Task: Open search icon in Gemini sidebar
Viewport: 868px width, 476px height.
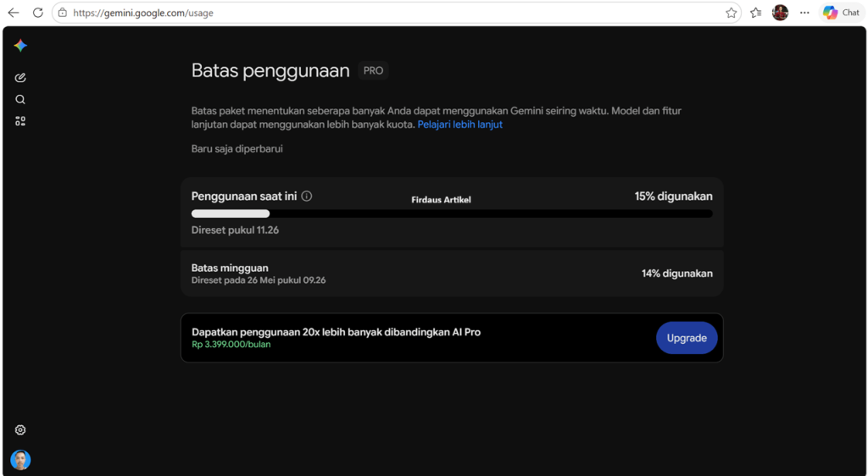Action: pos(20,99)
